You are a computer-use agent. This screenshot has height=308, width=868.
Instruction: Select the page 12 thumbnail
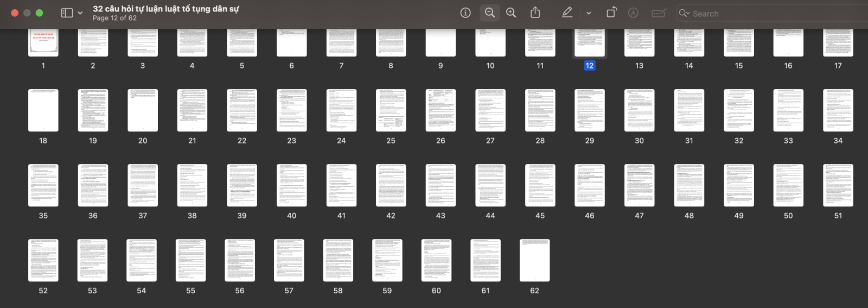pos(590,42)
